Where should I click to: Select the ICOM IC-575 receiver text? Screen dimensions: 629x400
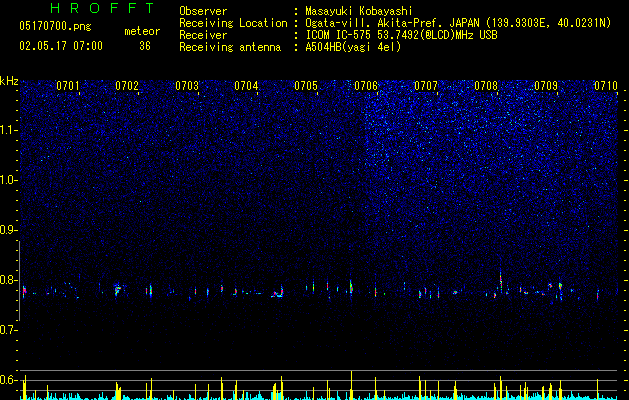pyautogui.click(x=401, y=35)
